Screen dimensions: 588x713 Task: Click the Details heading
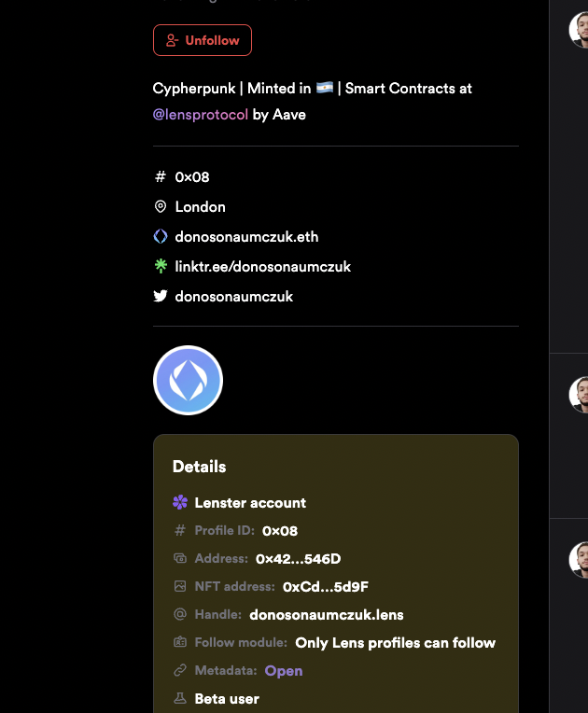point(199,467)
